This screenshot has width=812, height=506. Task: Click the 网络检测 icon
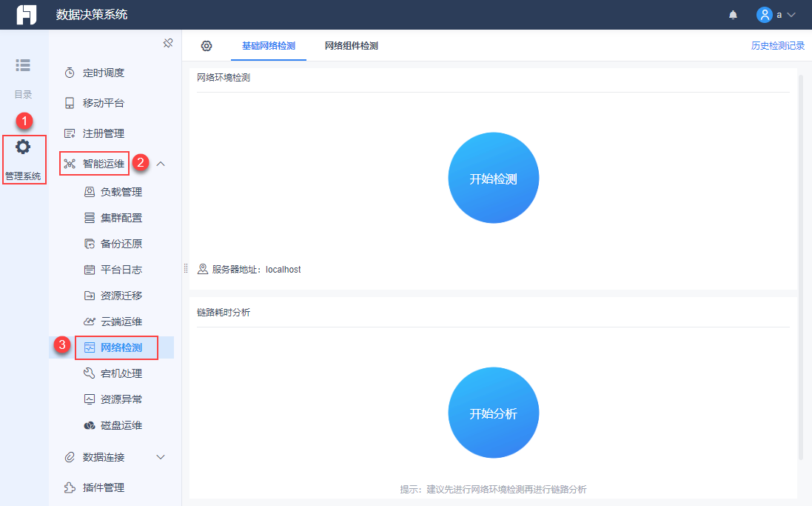(90, 347)
